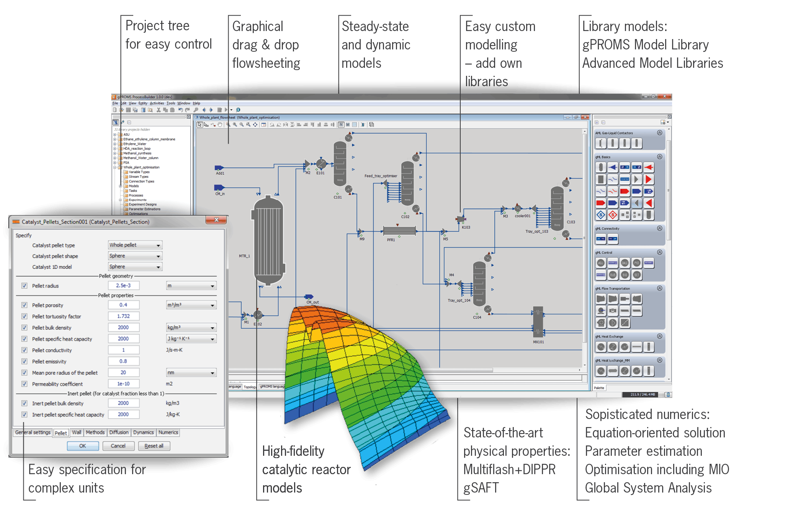Toggle the Pellet porosity checkbox
The height and width of the screenshot is (532, 798).
click(25, 305)
